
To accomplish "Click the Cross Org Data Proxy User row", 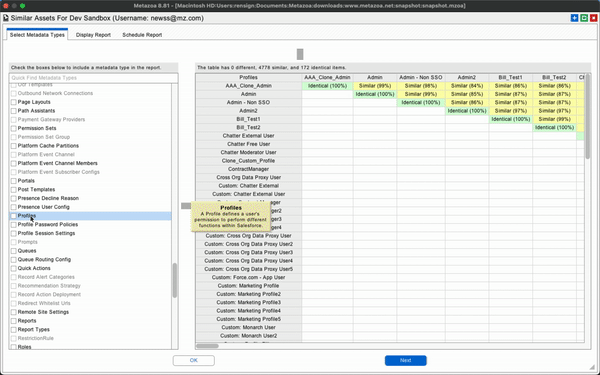I will (x=248, y=178).
